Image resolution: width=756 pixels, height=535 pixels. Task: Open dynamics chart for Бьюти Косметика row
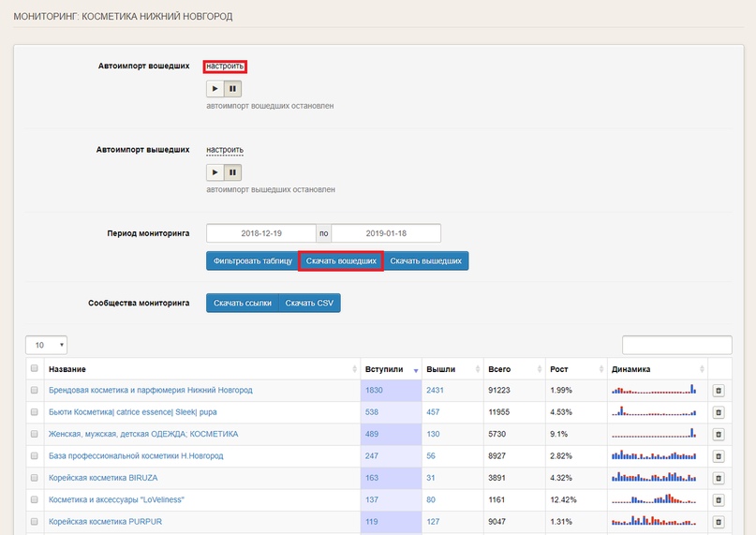(655, 411)
